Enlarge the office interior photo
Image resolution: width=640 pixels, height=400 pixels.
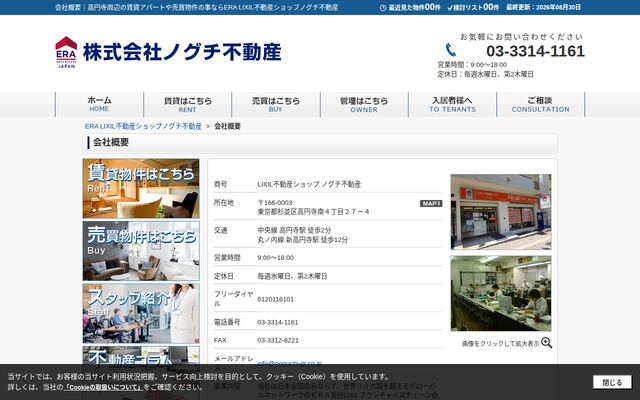501,293
